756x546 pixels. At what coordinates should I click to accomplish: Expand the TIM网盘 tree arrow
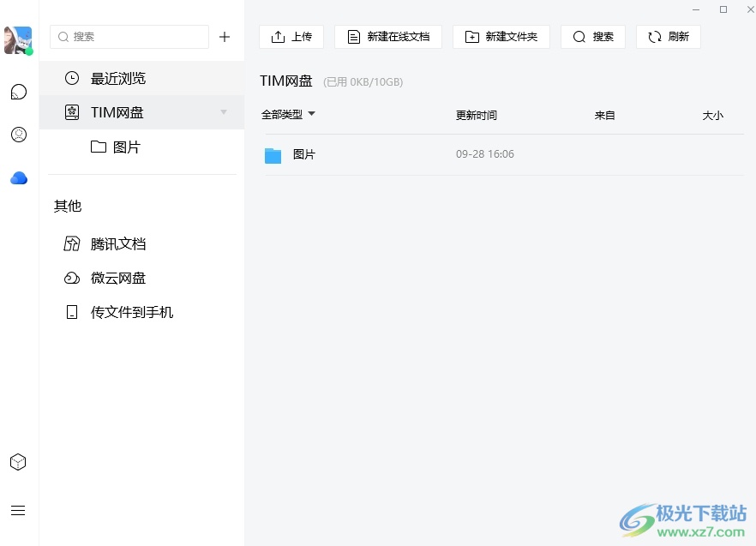click(224, 112)
